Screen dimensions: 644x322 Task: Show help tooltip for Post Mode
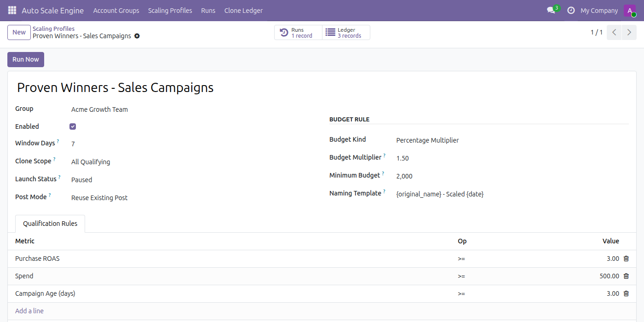(x=50, y=195)
